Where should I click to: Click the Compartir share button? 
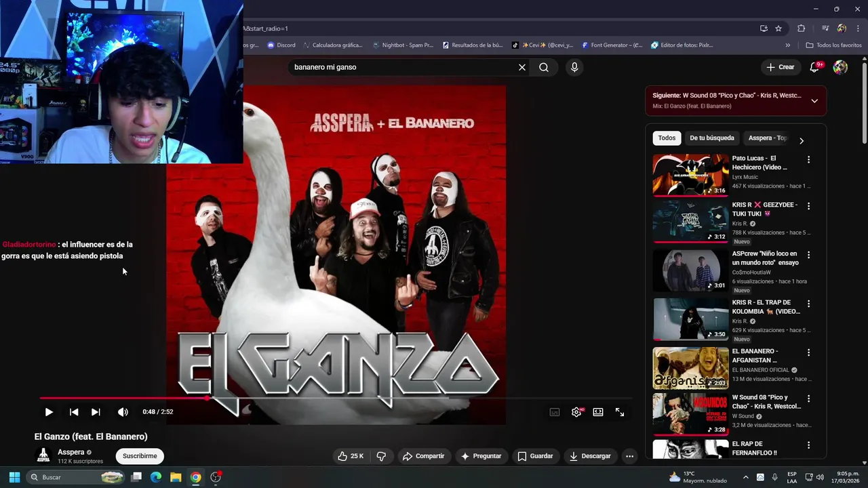tap(423, 456)
